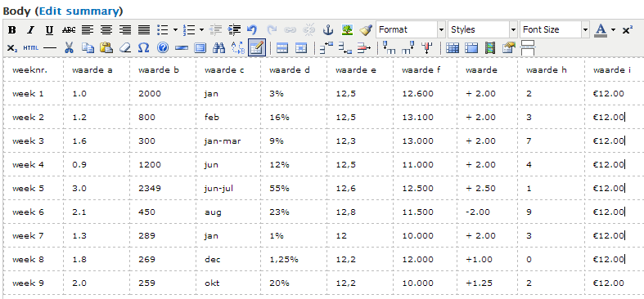The width and height of the screenshot is (644, 299).
Task: Insert embedded media film icon
Action: pos(490,48)
